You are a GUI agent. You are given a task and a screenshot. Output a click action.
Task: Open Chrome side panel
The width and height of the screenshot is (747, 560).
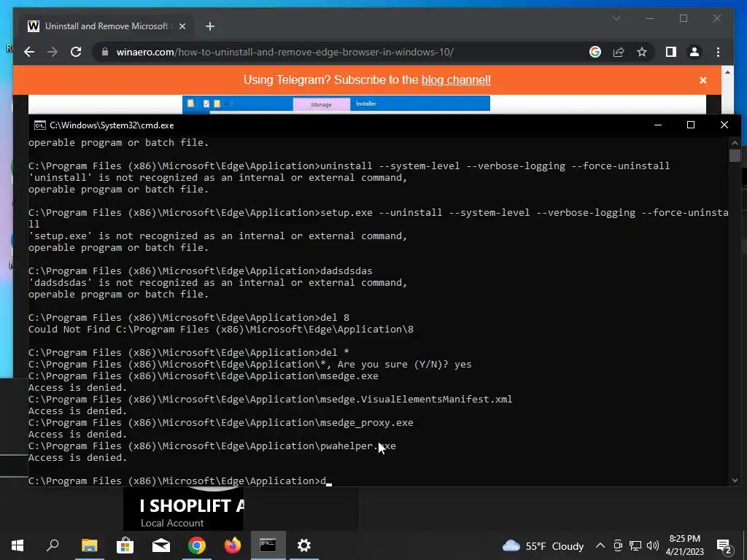pos(671,52)
